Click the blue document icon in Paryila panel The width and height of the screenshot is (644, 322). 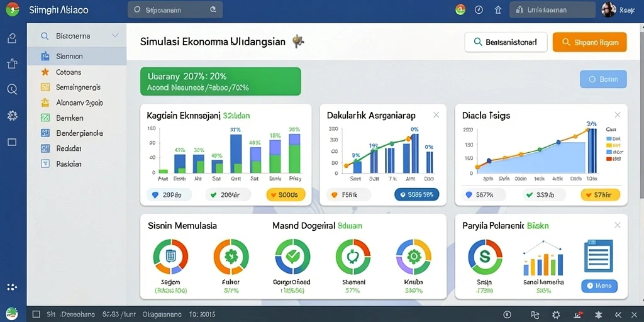599,257
